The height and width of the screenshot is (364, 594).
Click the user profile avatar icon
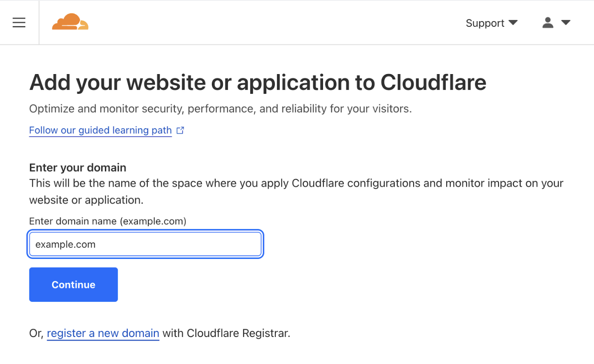point(548,23)
